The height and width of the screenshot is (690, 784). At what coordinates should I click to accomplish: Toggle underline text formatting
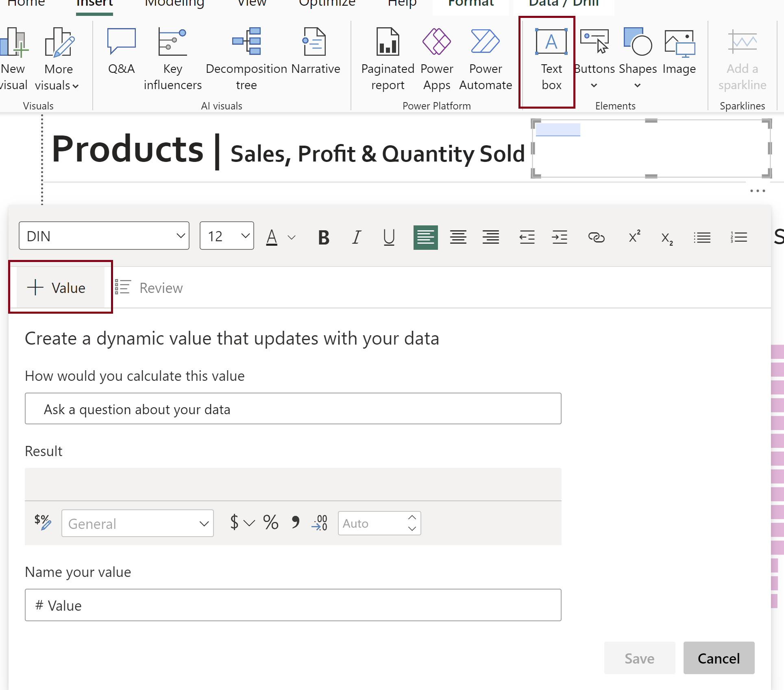[389, 237]
